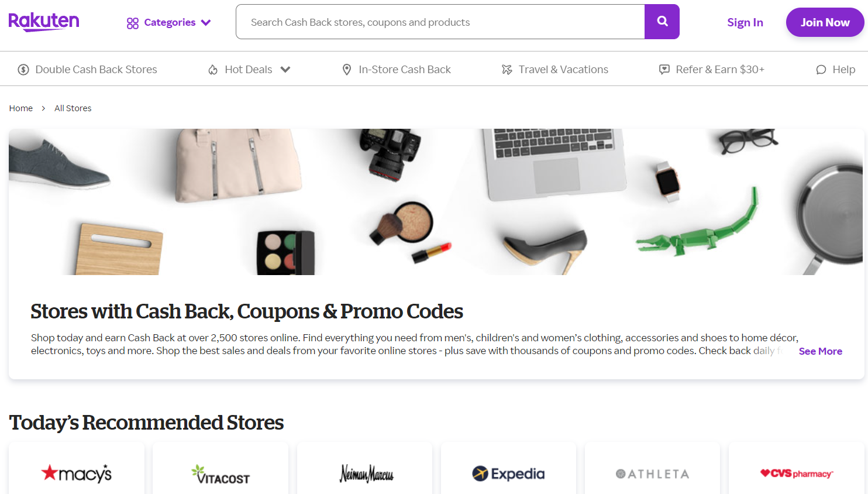The image size is (868, 494).
Task: Expand the store description with See More
Action: 820,351
